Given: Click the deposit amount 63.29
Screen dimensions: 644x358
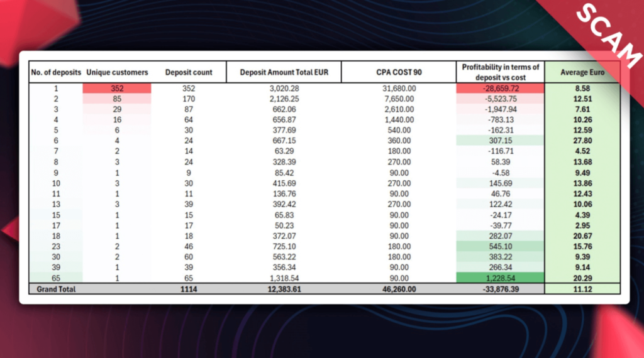Looking at the screenshot, I should click(x=284, y=151).
